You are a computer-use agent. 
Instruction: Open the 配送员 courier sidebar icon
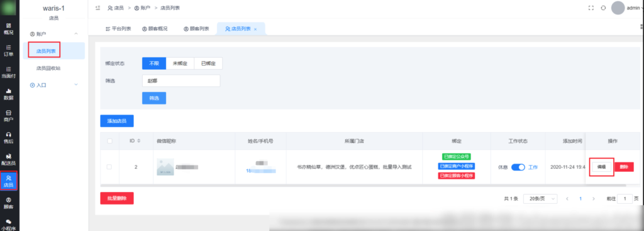(x=8, y=159)
